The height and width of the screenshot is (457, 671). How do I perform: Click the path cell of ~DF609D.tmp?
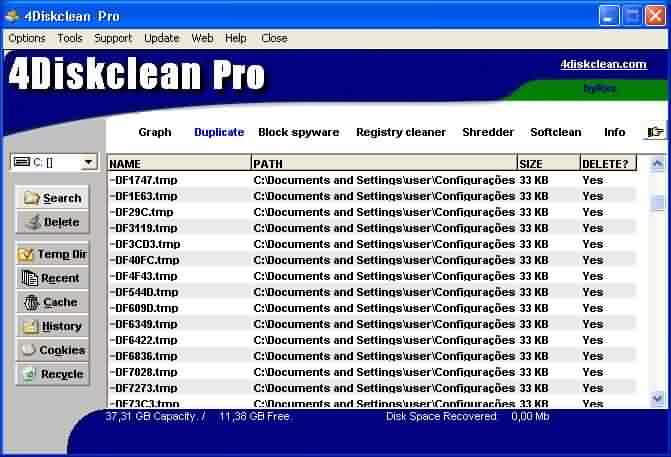coord(384,308)
